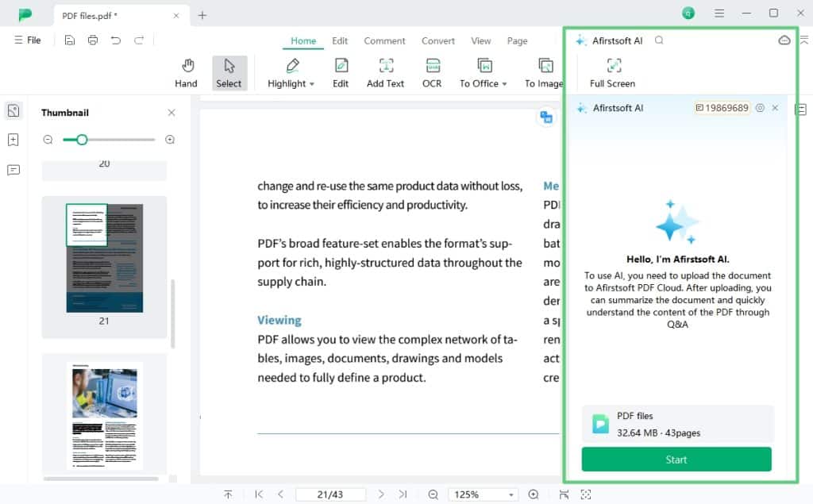Activate the OCR tool
Image resolution: width=813 pixels, height=504 pixels.
pos(431,71)
